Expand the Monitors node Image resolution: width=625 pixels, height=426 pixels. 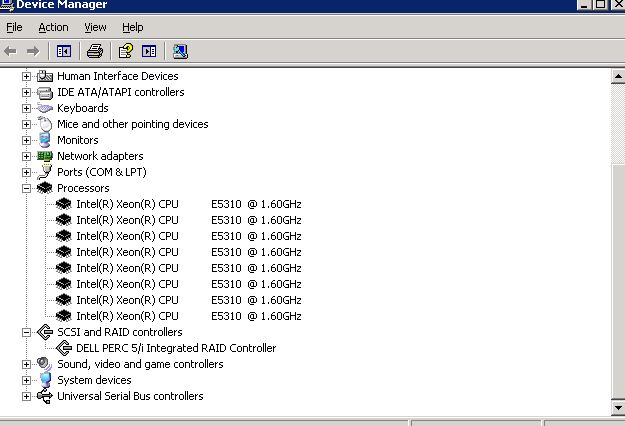(x=26, y=140)
